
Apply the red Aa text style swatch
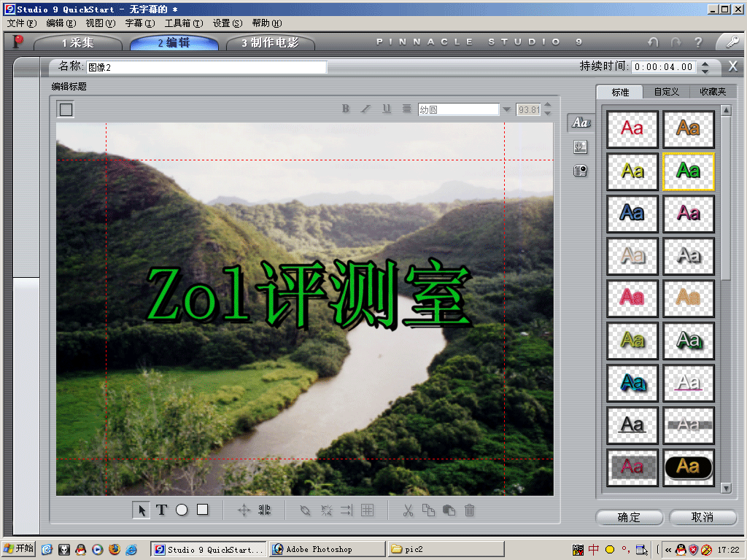click(x=632, y=129)
